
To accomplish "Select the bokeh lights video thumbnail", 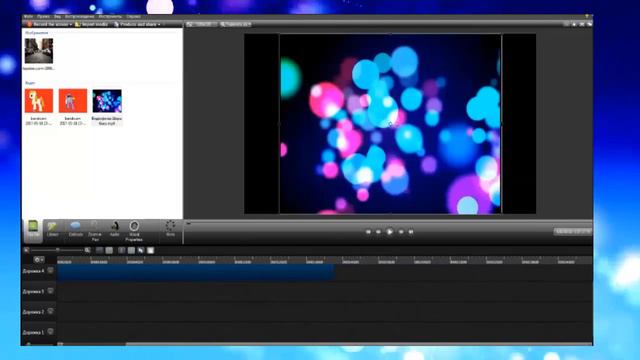I will pyautogui.click(x=107, y=101).
